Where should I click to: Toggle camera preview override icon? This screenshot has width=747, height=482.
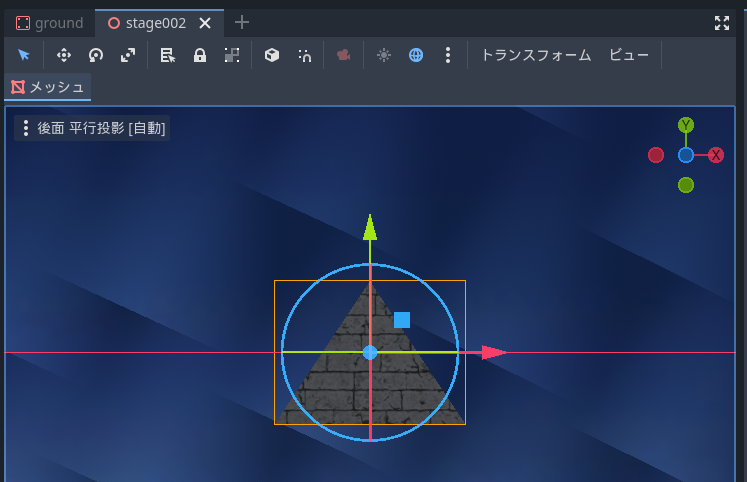tap(343, 55)
